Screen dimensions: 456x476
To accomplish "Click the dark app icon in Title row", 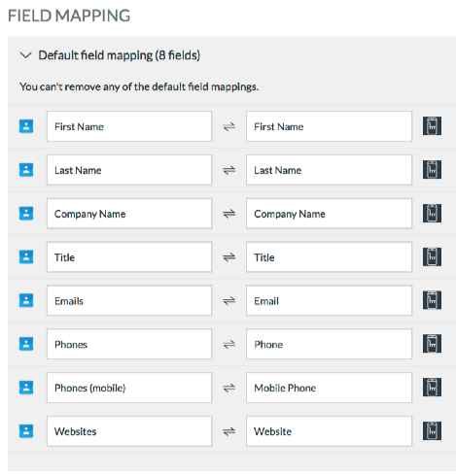I will pos(432,256).
